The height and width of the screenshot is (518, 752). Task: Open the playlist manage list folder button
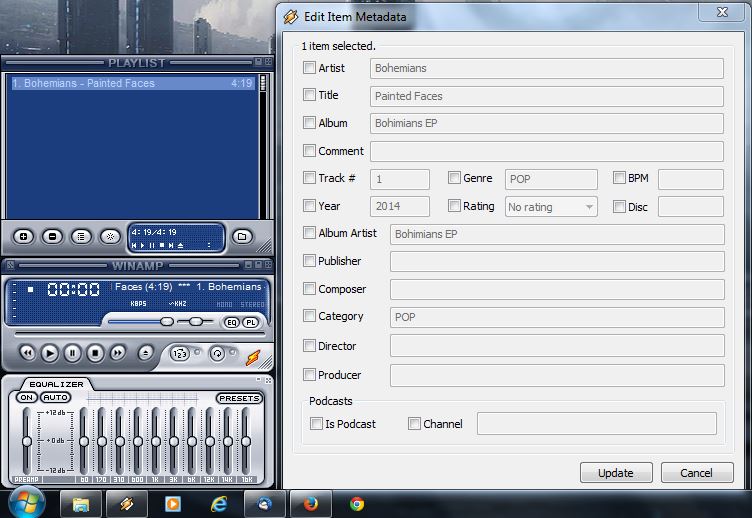[x=242, y=236]
